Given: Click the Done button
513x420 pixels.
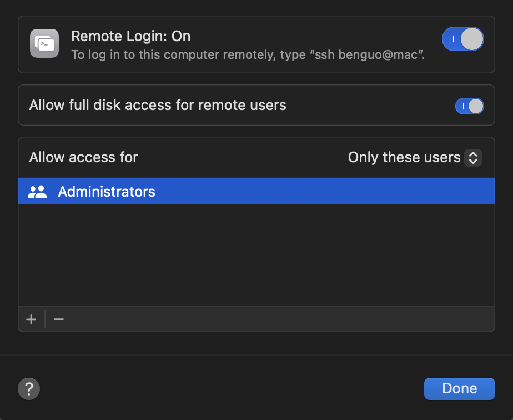Looking at the screenshot, I should [x=459, y=388].
